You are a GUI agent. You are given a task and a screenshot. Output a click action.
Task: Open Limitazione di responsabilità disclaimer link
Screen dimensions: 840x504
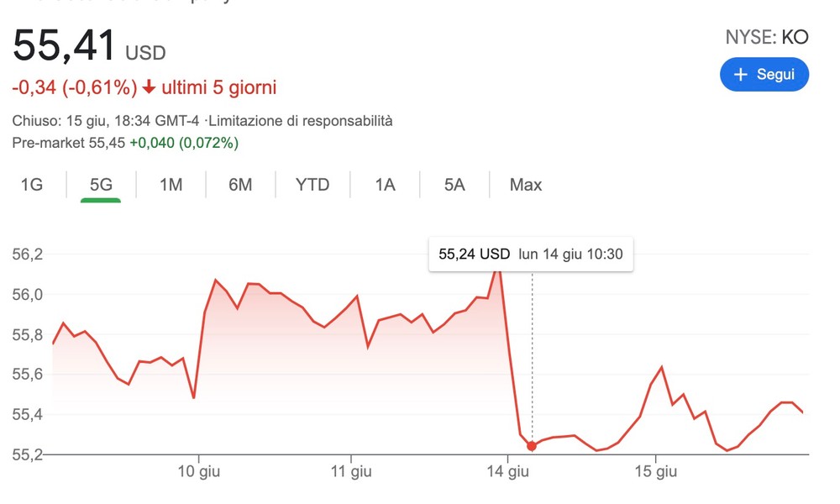coord(306,121)
